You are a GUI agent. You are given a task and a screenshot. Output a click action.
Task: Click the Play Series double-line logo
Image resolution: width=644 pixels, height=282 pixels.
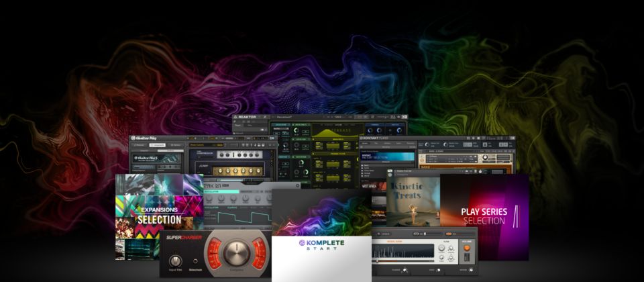point(517,216)
